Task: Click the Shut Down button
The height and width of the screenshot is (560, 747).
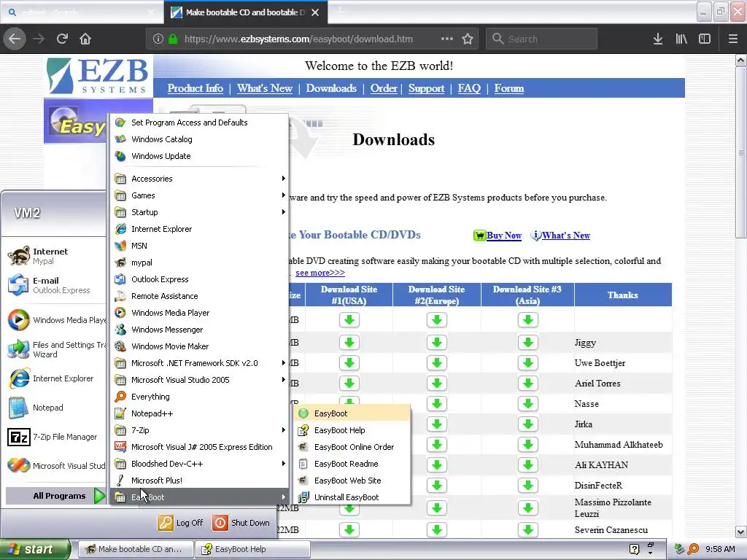Action: coord(241,522)
